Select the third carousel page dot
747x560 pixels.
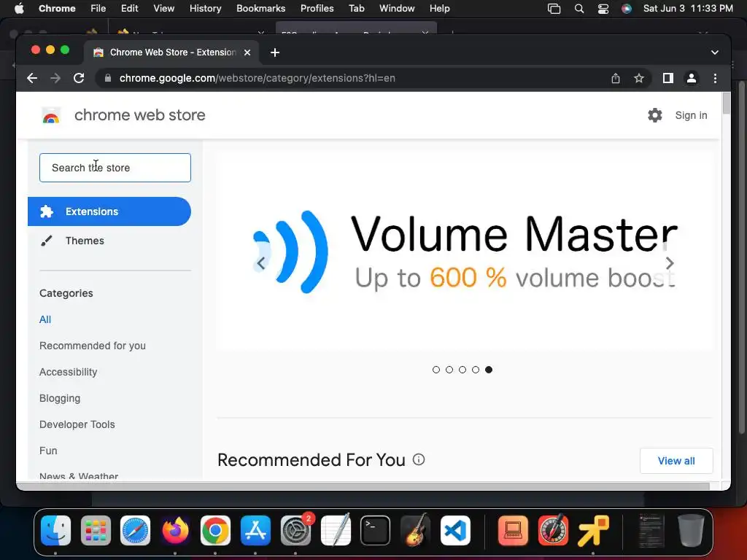[x=462, y=370]
